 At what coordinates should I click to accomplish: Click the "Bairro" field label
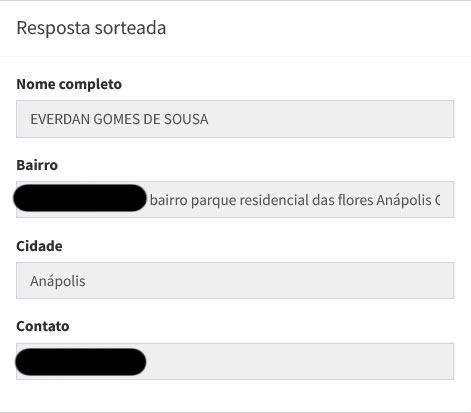pyautogui.click(x=37, y=165)
